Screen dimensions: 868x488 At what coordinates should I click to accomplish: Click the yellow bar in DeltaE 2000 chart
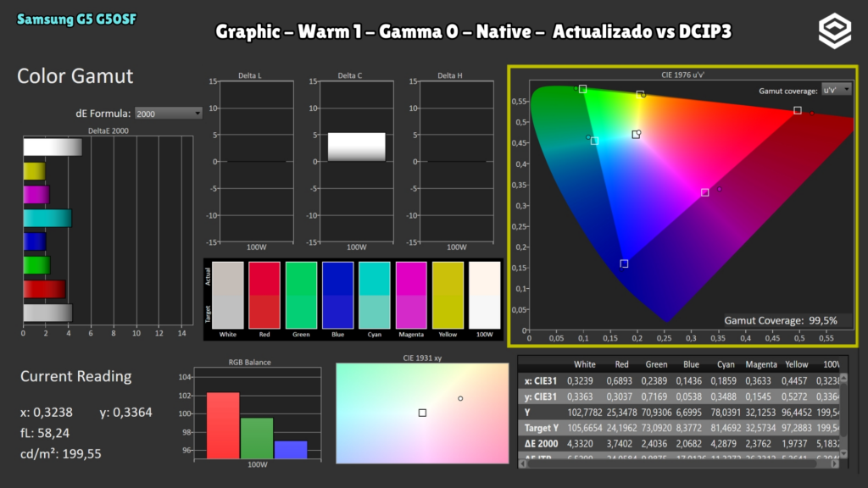(34, 171)
